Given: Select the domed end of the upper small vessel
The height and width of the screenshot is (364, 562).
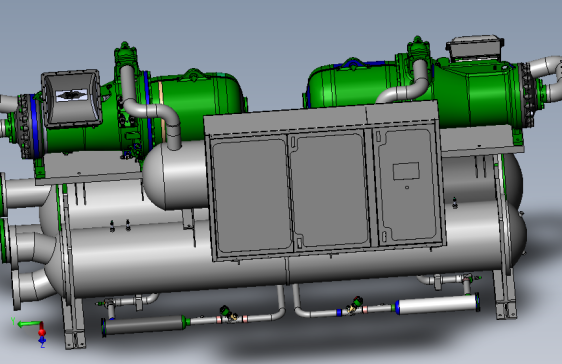Looking at the screenshot, I should point(154,176).
